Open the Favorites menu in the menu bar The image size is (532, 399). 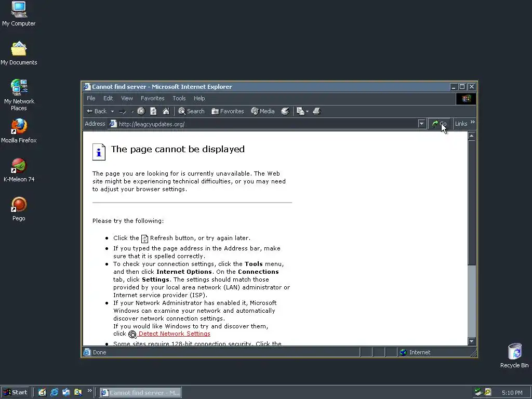[152, 98]
